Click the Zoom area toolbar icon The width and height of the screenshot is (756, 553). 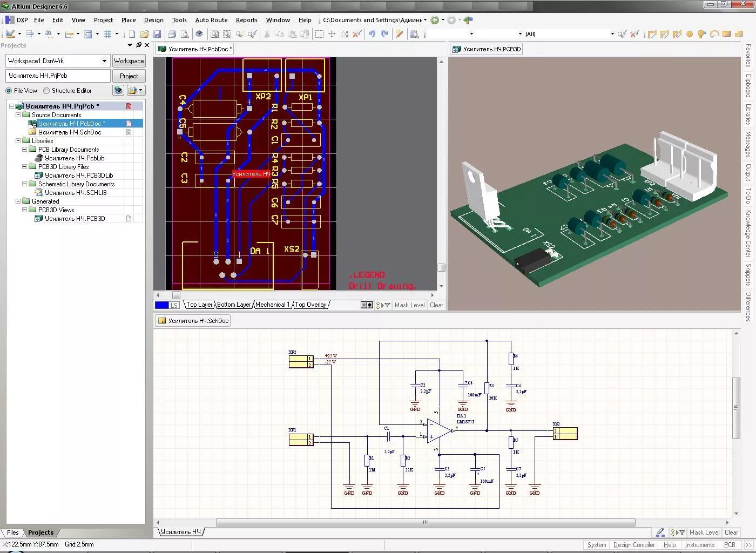(227, 34)
